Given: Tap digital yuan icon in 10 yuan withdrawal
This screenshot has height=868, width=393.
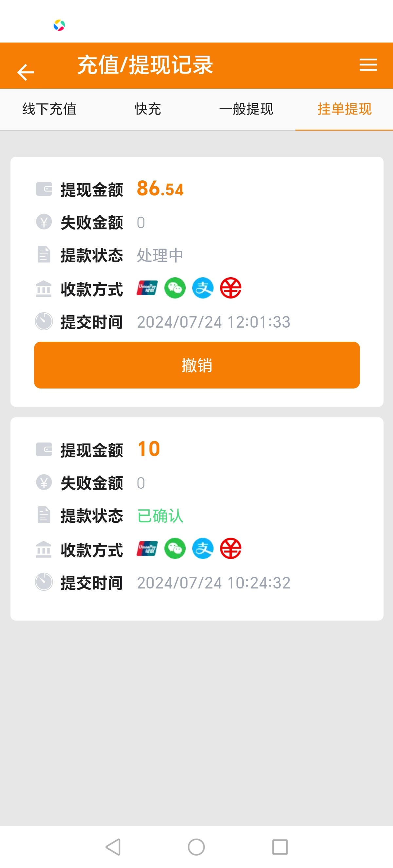Looking at the screenshot, I should pyautogui.click(x=231, y=549).
